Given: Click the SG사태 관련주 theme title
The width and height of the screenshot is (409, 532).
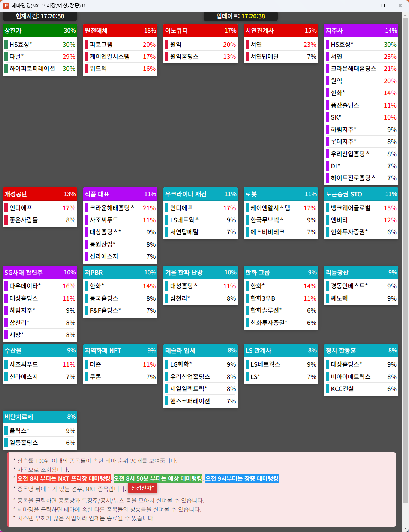Looking at the screenshot, I should [24, 273].
